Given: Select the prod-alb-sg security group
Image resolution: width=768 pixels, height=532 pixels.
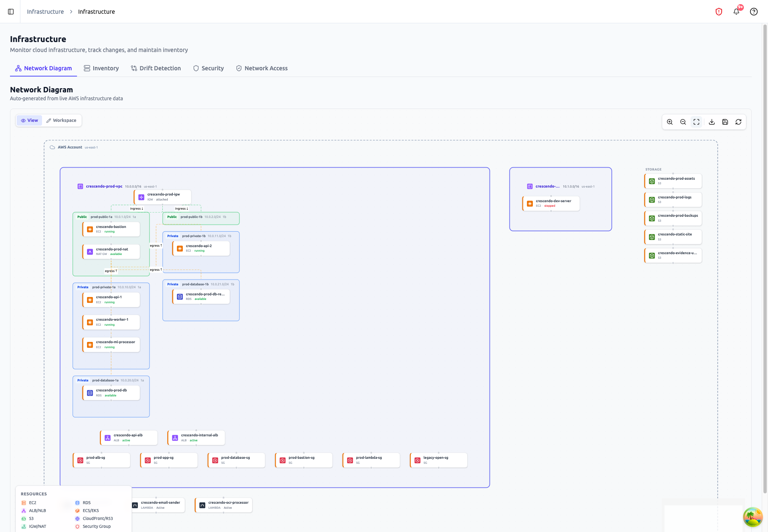Looking at the screenshot, I should click(102, 460).
